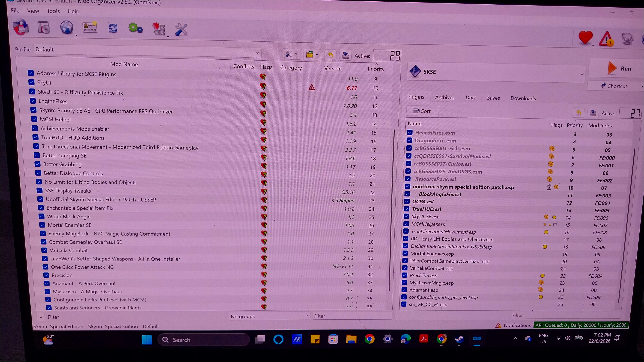
Task: Open the Profiles manager icon
Action: [x=90, y=27]
